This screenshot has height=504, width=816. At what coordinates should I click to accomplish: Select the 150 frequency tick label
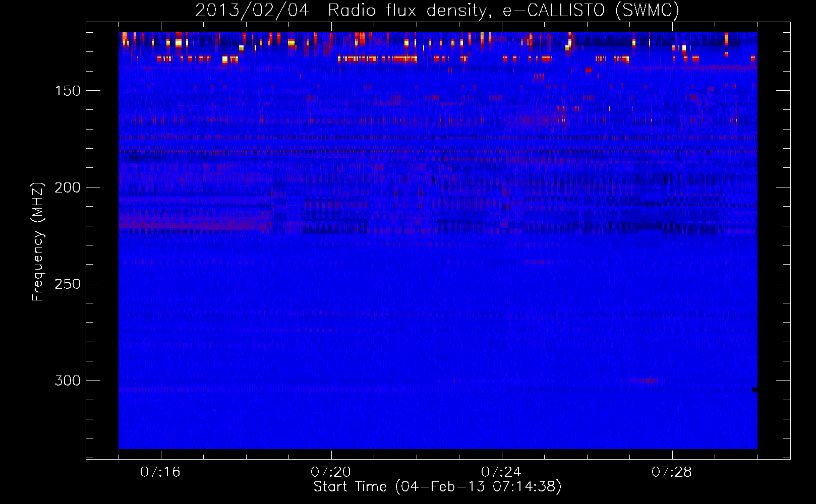[68, 91]
